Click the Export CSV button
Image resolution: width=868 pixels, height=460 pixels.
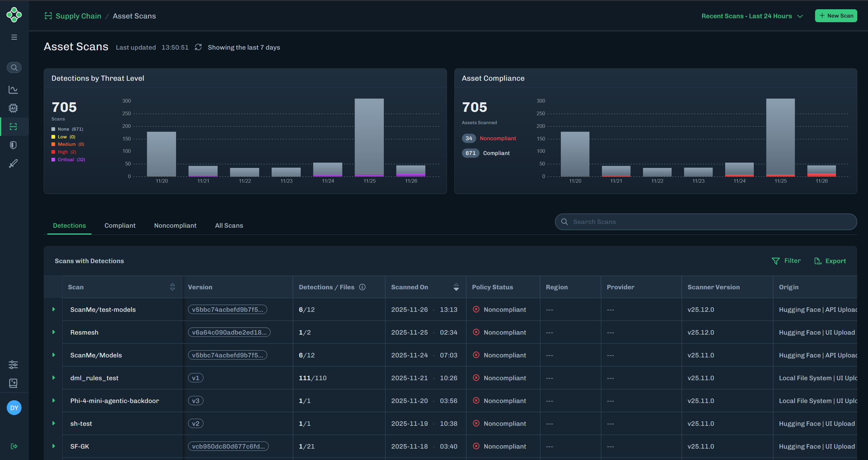click(x=830, y=261)
